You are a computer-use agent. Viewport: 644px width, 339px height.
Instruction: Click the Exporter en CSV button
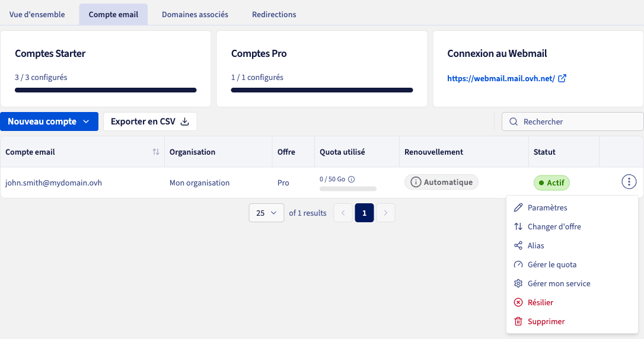pos(150,121)
